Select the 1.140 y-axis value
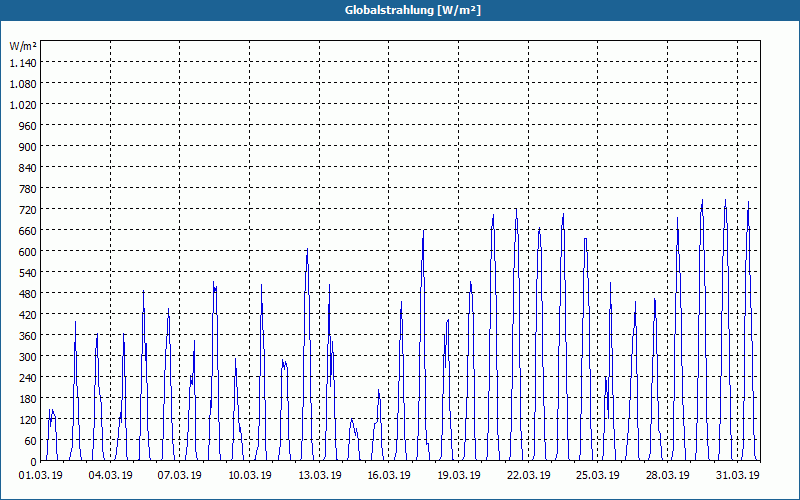 [x=23, y=63]
